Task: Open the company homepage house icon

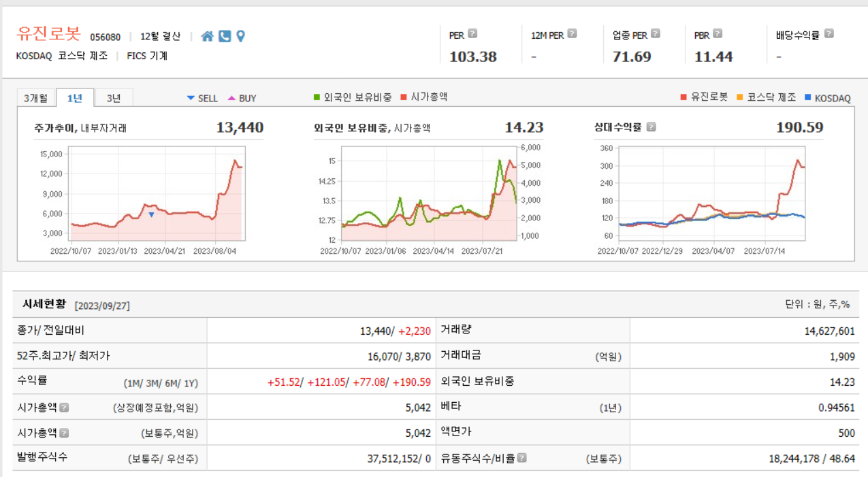Action: (x=207, y=36)
